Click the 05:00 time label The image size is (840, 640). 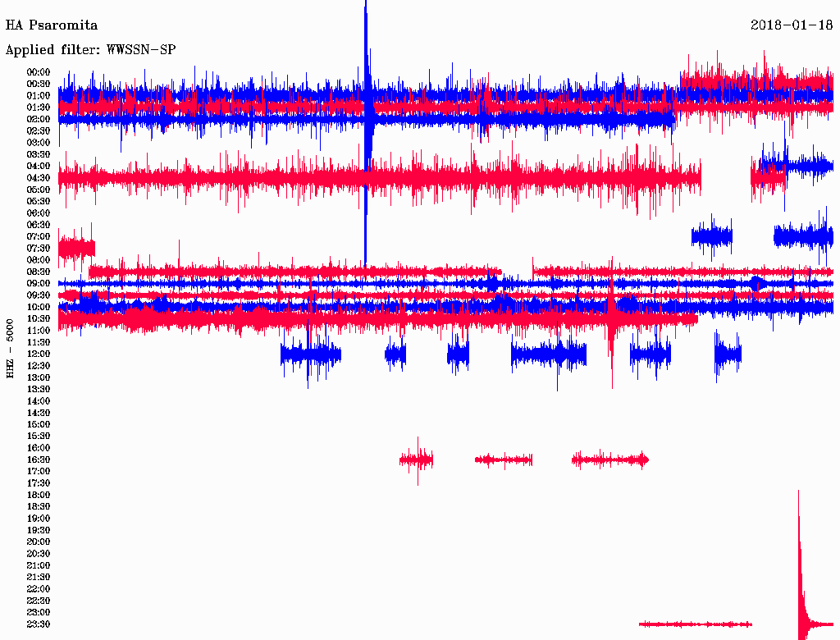39,190
